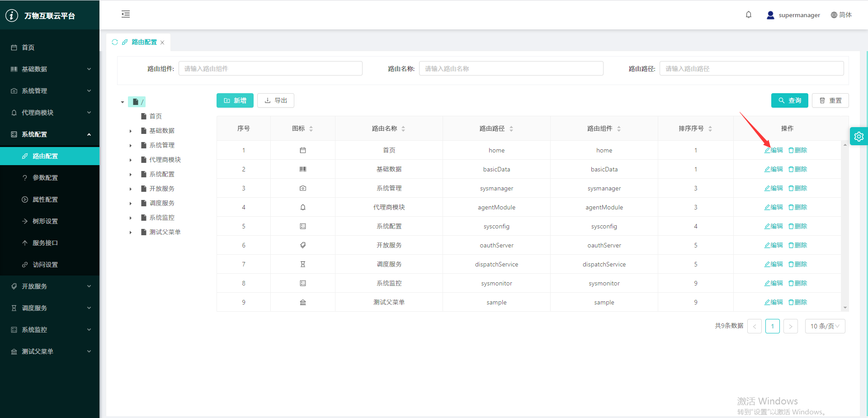Edit the 基础数据 route row
Viewport: 868px width, 418px height.
coord(774,169)
